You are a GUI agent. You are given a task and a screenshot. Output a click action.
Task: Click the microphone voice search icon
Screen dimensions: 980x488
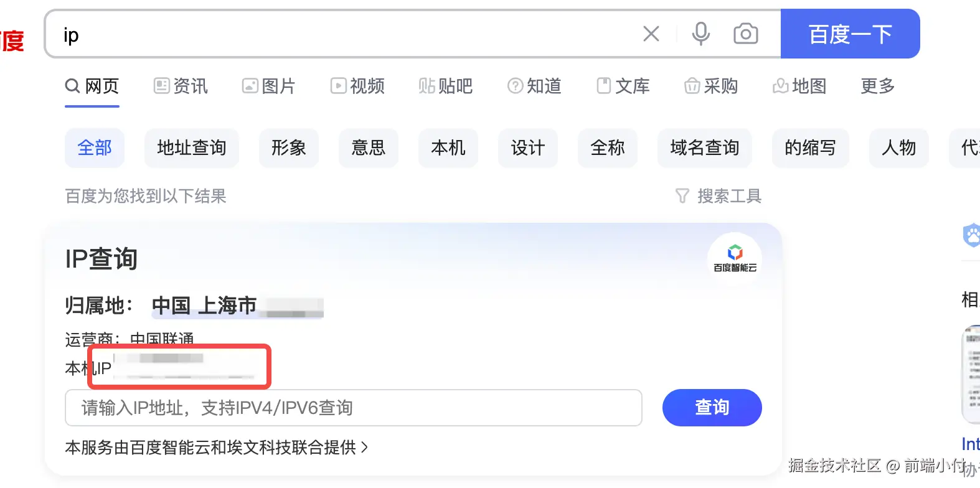pos(701,34)
